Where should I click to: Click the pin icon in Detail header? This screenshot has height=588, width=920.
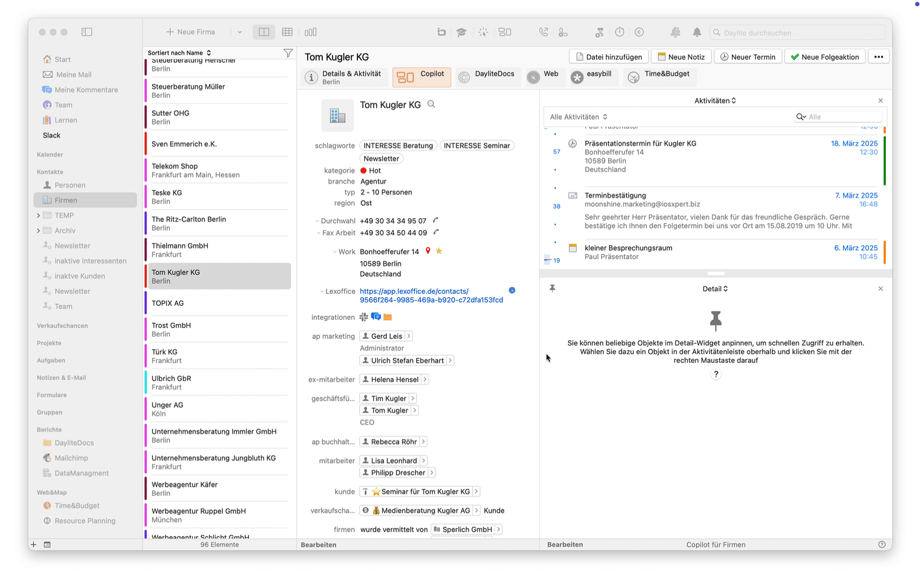click(552, 289)
